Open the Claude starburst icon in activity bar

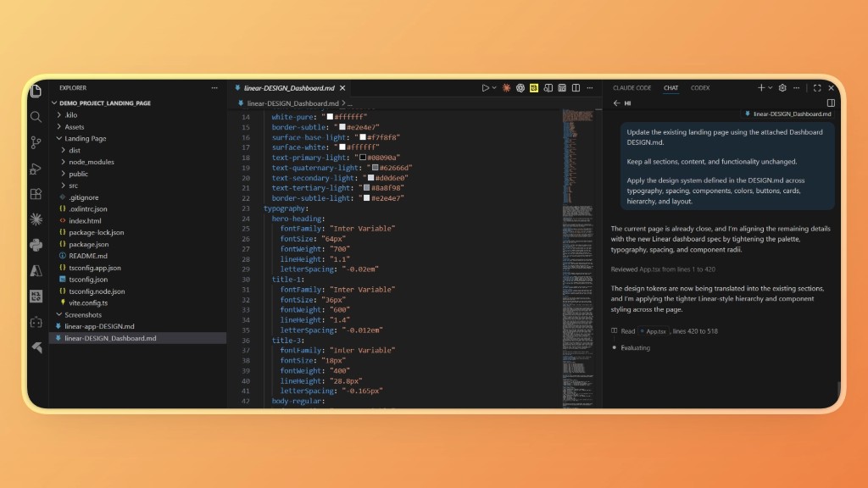pyautogui.click(x=36, y=219)
